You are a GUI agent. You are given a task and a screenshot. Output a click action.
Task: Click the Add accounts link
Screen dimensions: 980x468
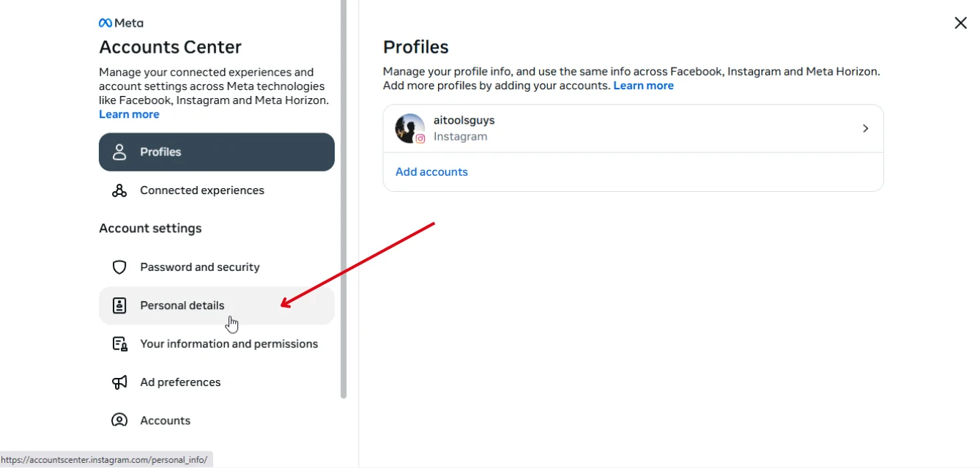pyautogui.click(x=431, y=172)
